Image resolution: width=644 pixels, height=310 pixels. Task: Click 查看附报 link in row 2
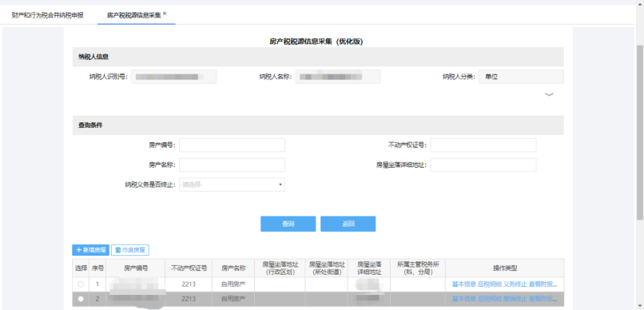pos(543,299)
